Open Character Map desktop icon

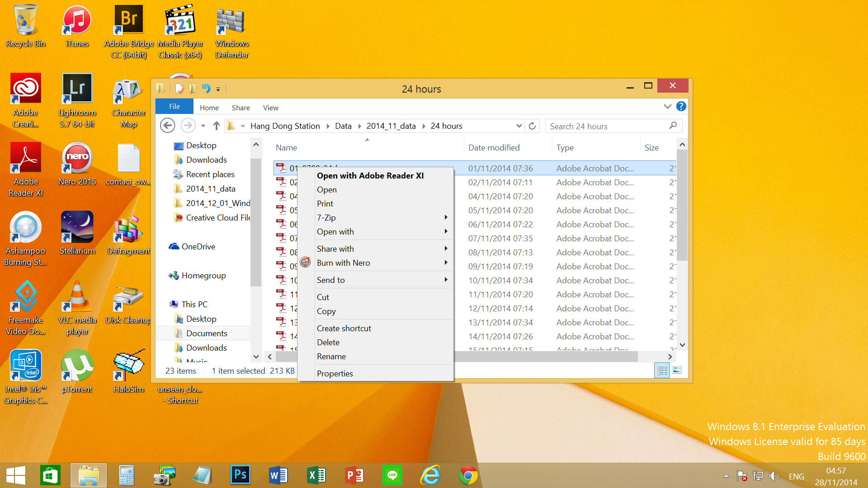[x=129, y=101]
